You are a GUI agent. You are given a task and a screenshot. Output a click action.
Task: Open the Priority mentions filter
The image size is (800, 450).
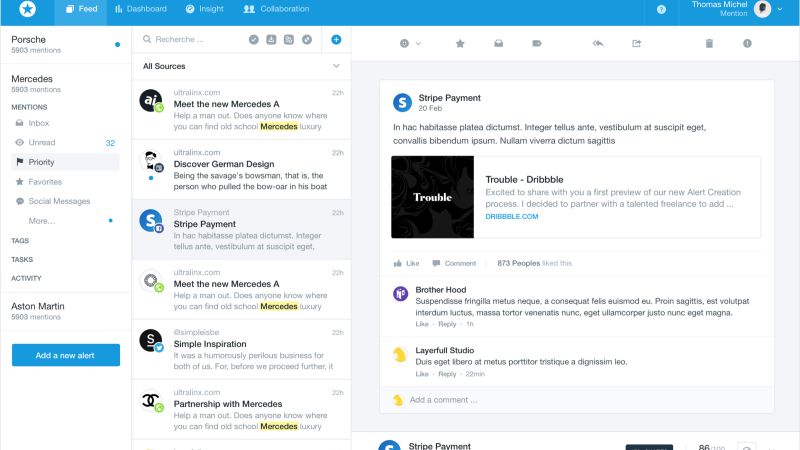(66, 162)
